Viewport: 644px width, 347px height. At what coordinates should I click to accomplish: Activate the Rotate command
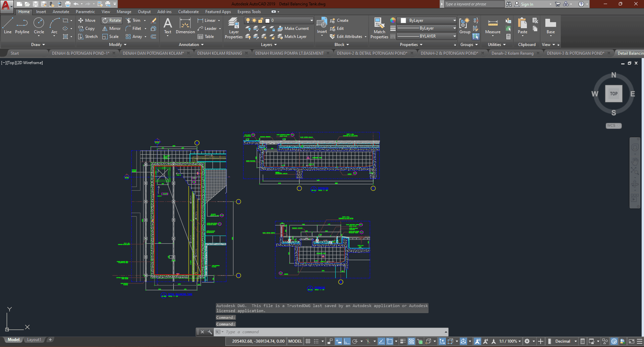point(112,20)
